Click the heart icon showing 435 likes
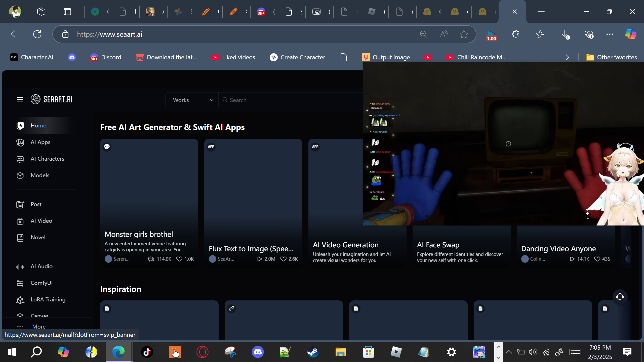The height and width of the screenshot is (362, 644). click(597, 259)
